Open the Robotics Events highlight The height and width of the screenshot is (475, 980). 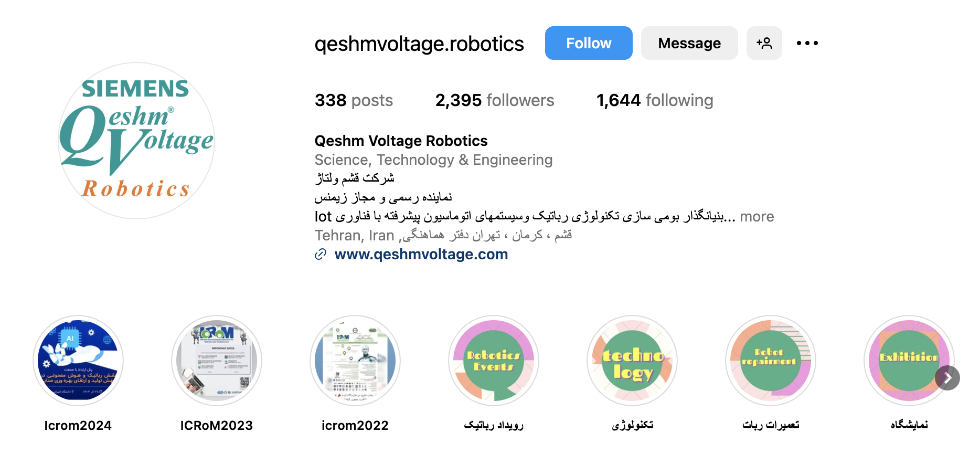(494, 361)
